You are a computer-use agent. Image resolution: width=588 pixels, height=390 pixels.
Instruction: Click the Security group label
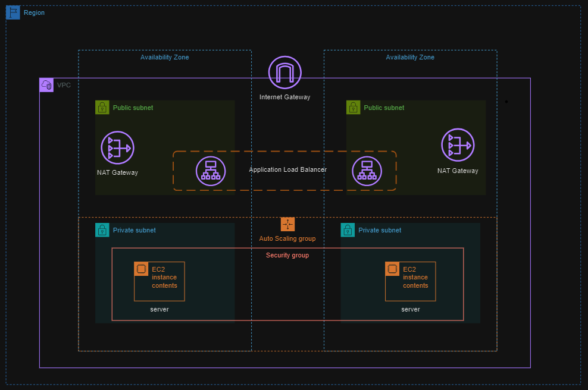point(287,255)
